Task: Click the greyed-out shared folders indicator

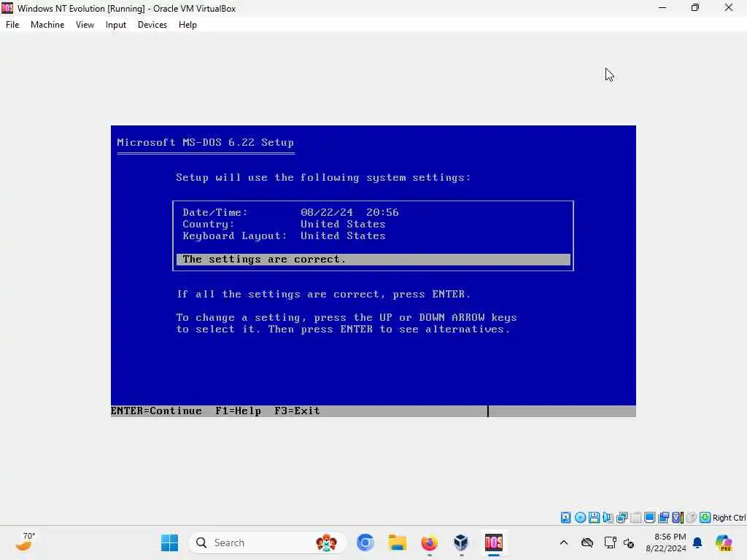Action: 635,518
